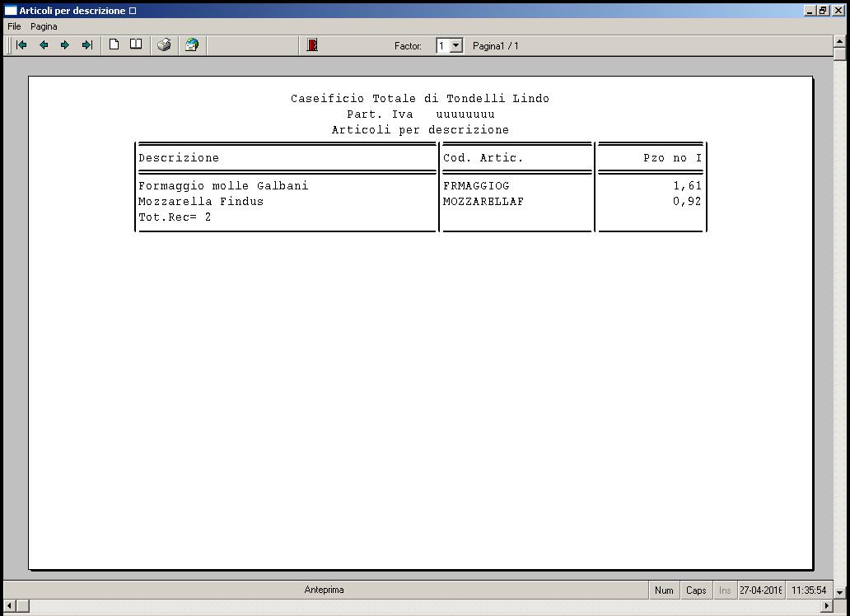850x616 pixels.
Task: Click the Articoli per descrizione report subtitle
Action: point(420,129)
